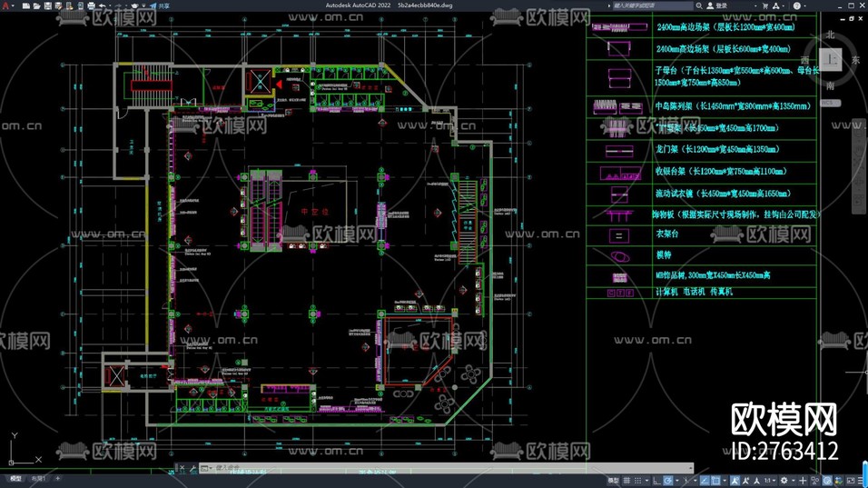Undo the last action
Image resolution: width=868 pixels, height=488 pixels.
102,5
